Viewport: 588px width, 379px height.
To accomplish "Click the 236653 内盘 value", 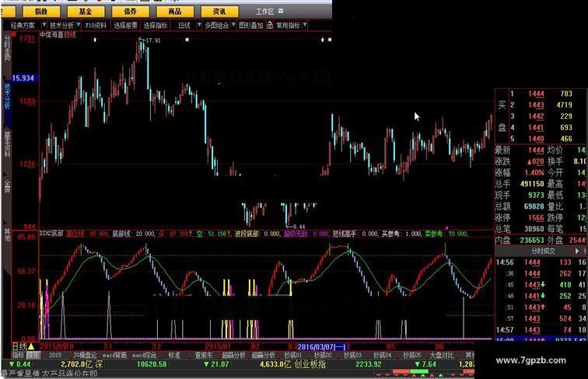I will [532, 240].
